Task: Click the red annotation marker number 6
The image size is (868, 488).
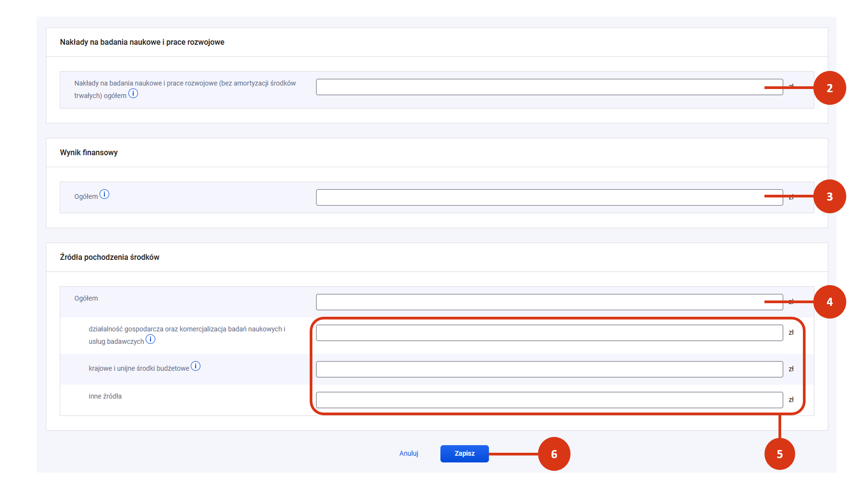Action: [x=554, y=454]
